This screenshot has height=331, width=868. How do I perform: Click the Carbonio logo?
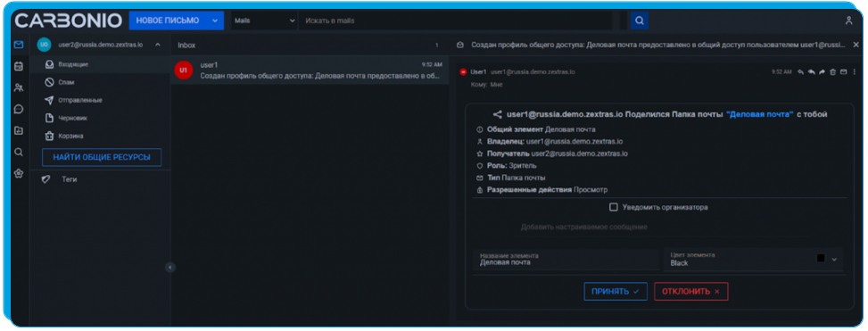click(x=68, y=21)
